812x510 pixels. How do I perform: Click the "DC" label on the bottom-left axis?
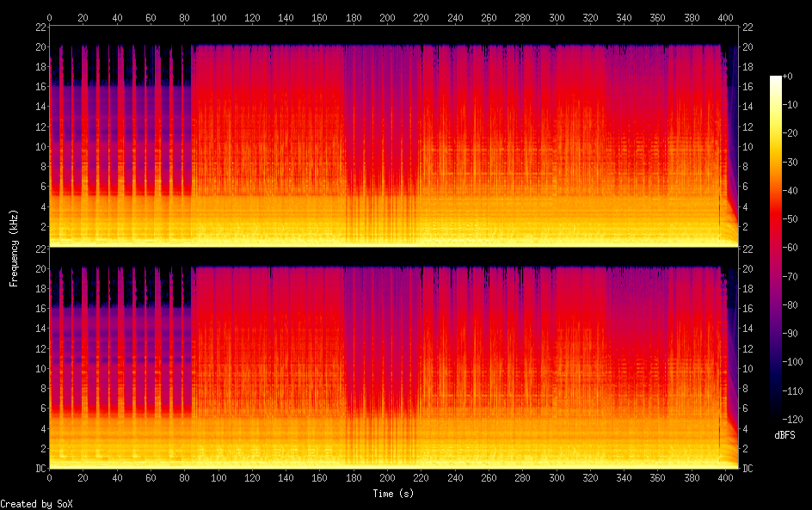pyautogui.click(x=40, y=469)
